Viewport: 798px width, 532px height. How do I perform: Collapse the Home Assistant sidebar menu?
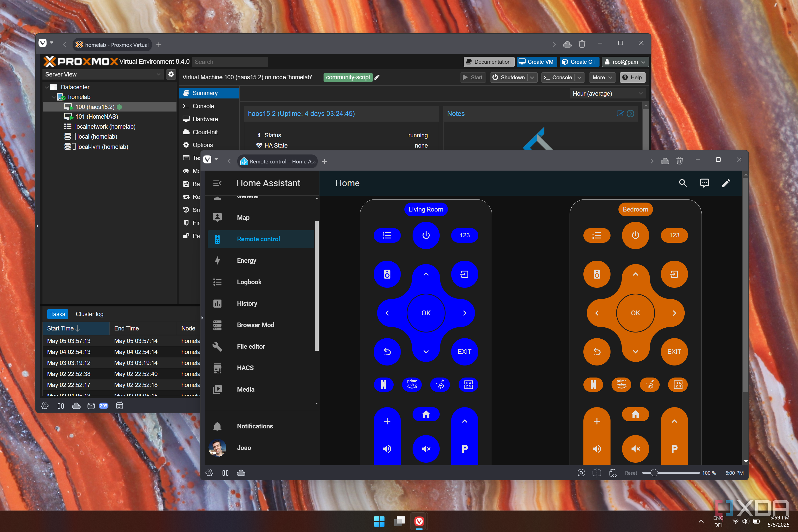217,183
